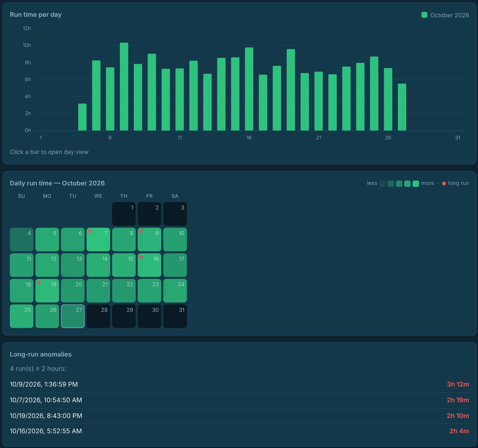Open the 10/9/2026, 1:36:59 PM anomaly row
The height and width of the screenshot is (448, 478).
coord(239,384)
